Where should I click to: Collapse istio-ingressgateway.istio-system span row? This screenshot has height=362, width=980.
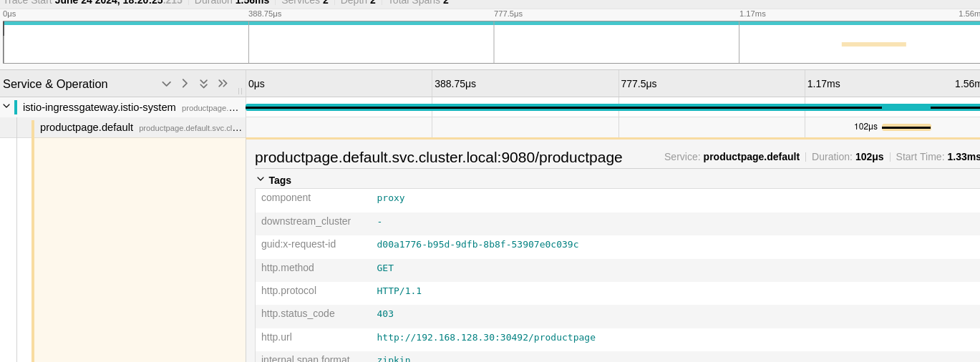(6, 107)
